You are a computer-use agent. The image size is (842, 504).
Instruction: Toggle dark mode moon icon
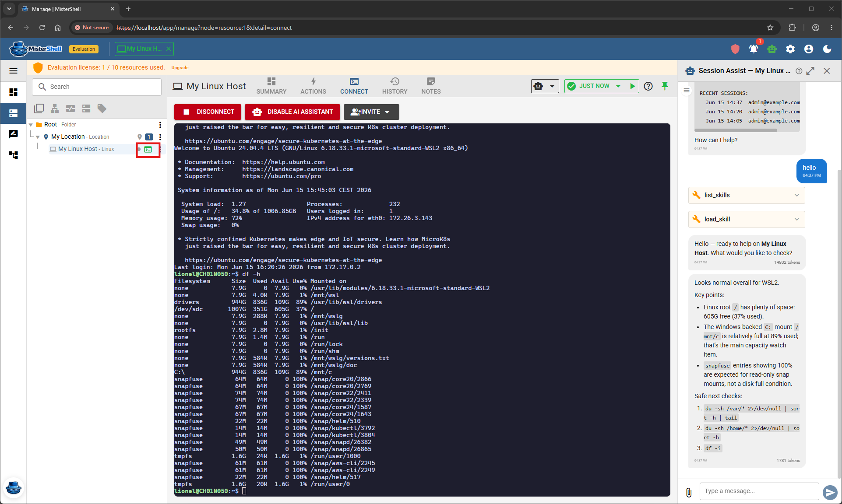click(x=827, y=49)
